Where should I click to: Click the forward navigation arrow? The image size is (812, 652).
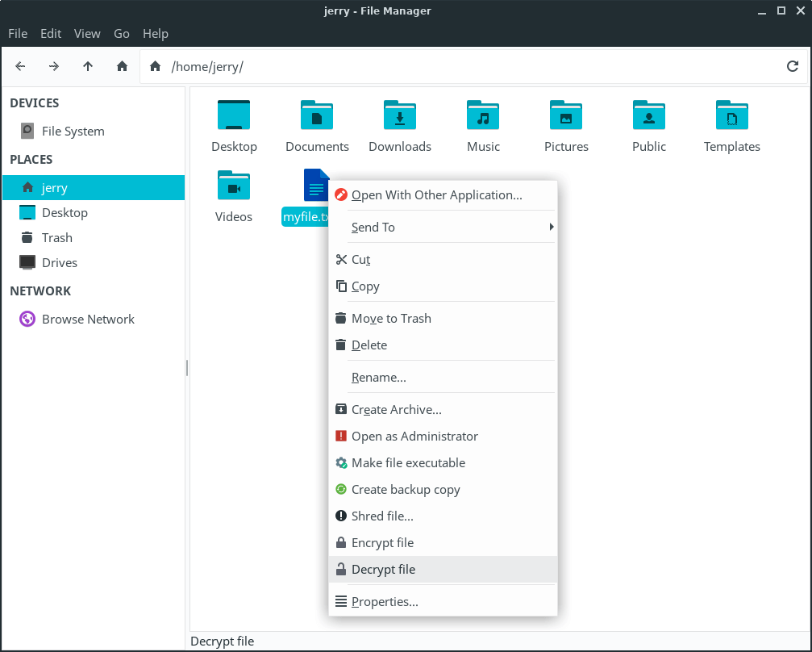coord(54,66)
